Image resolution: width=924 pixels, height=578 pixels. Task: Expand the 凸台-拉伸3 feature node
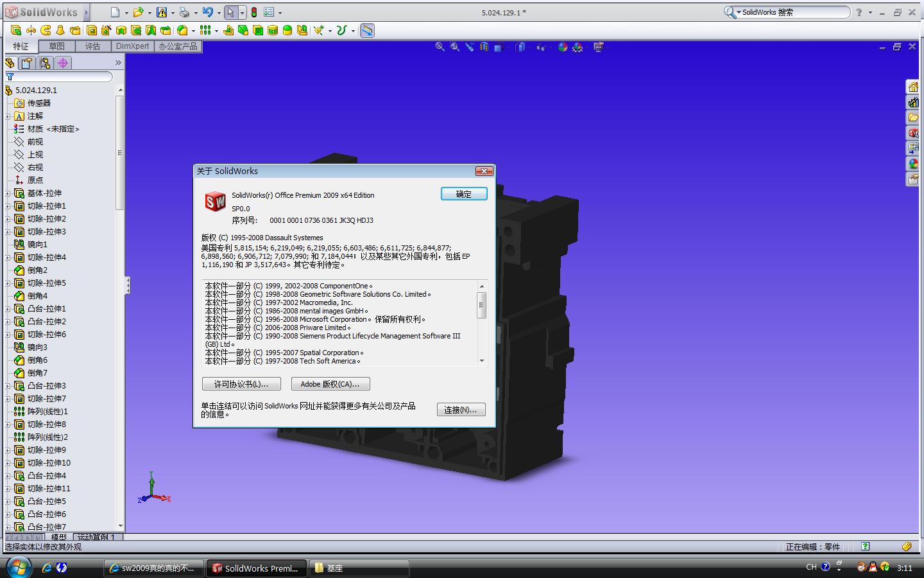(8, 386)
